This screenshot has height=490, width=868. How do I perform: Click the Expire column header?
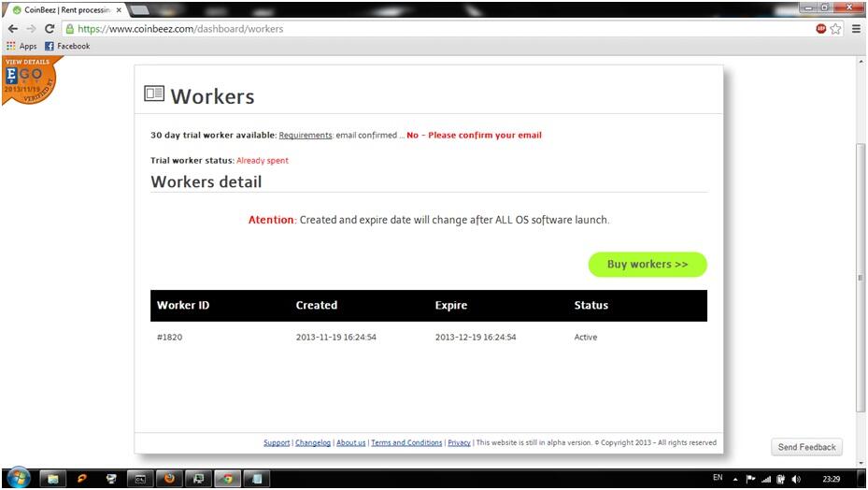450,306
